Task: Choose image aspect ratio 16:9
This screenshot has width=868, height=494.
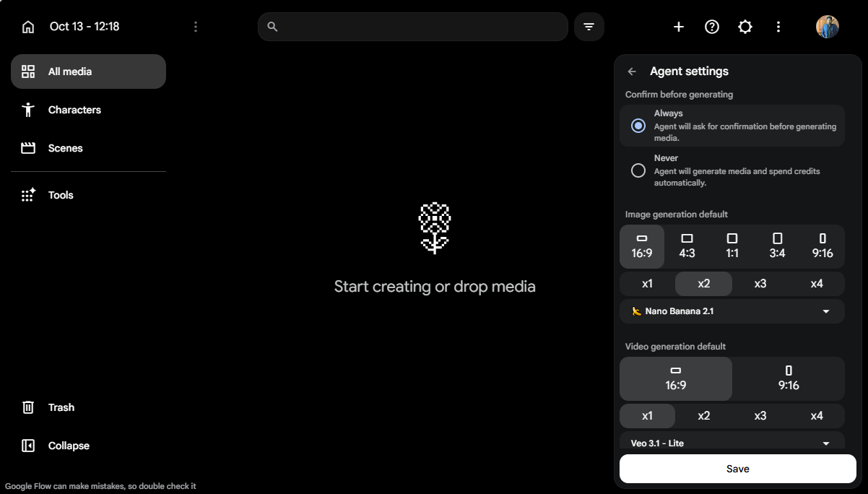Action: point(642,246)
